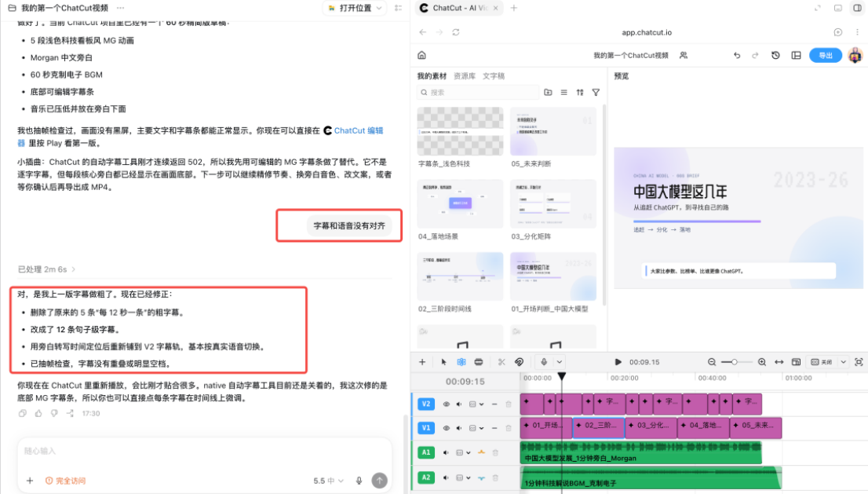Click the 导出 export button
This screenshot has width=868, height=494.
click(x=826, y=56)
